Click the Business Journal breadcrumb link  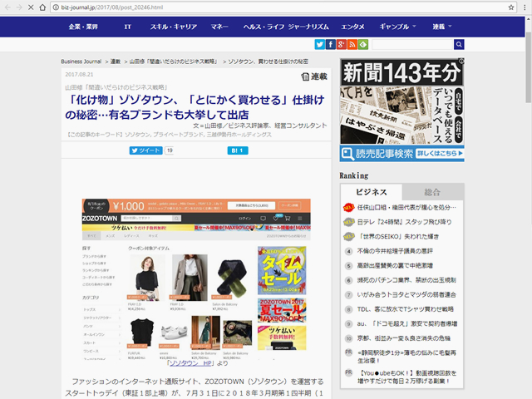(x=81, y=62)
